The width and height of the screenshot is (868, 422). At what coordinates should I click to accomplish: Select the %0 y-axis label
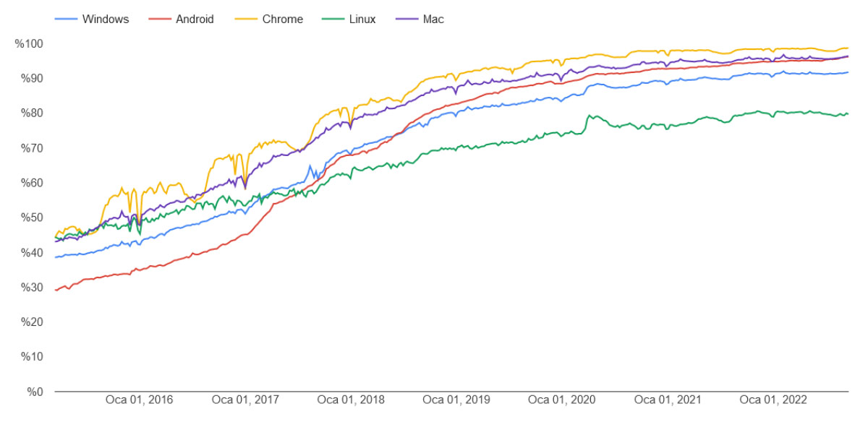point(35,392)
